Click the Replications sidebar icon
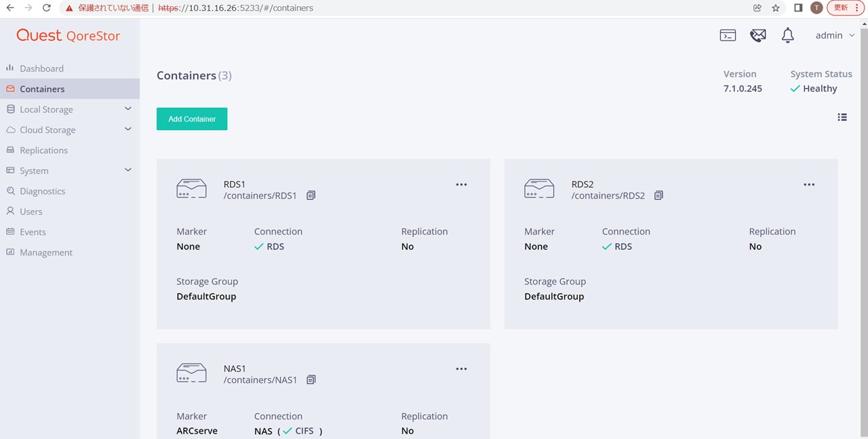This screenshot has width=868, height=439. click(10, 150)
